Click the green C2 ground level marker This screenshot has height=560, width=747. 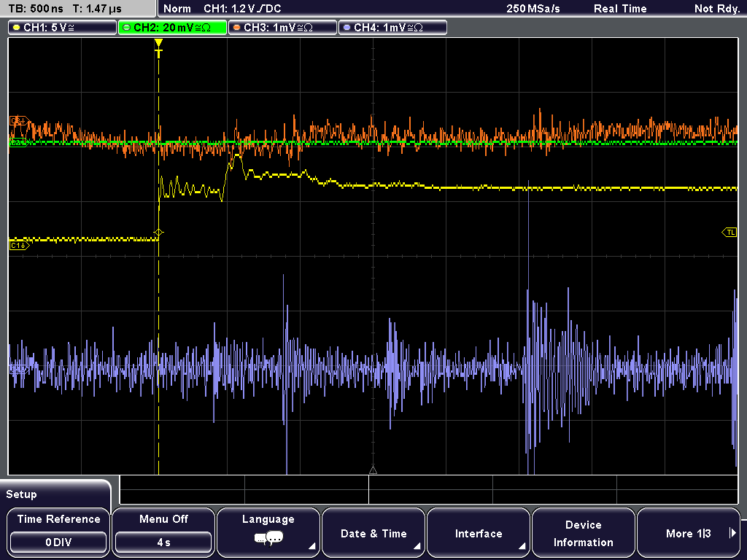point(18,142)
